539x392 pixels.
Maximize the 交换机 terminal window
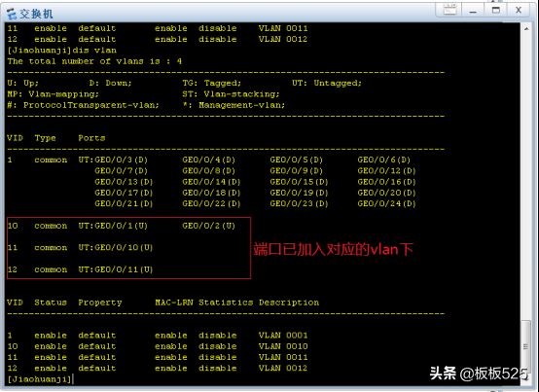[x=496, y=10]
